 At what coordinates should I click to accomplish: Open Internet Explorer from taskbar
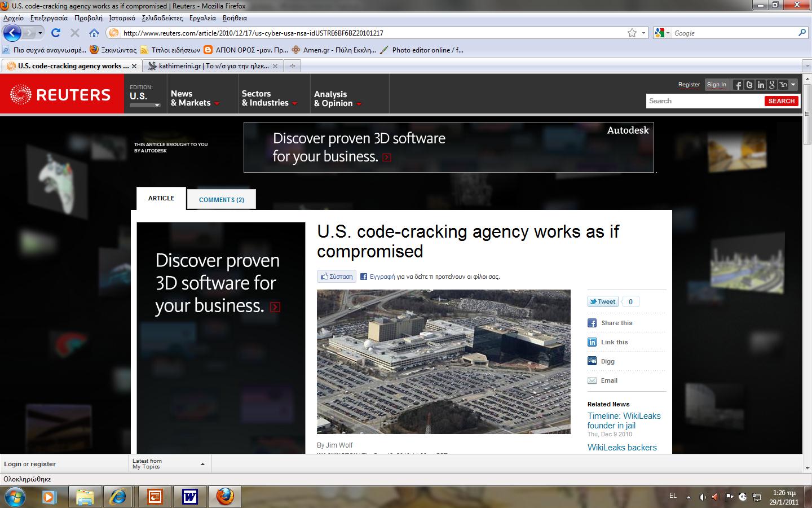119,497
